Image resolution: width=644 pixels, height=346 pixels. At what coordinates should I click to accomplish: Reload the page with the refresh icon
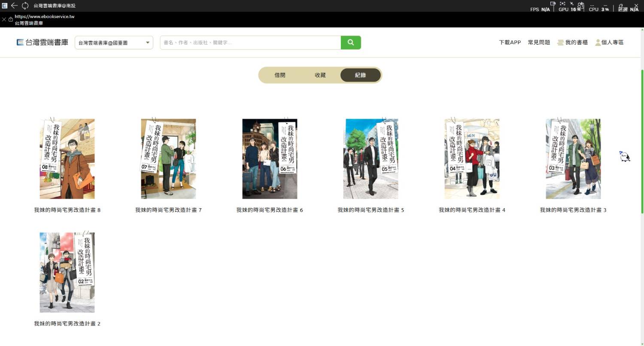[x=25, y=6]
